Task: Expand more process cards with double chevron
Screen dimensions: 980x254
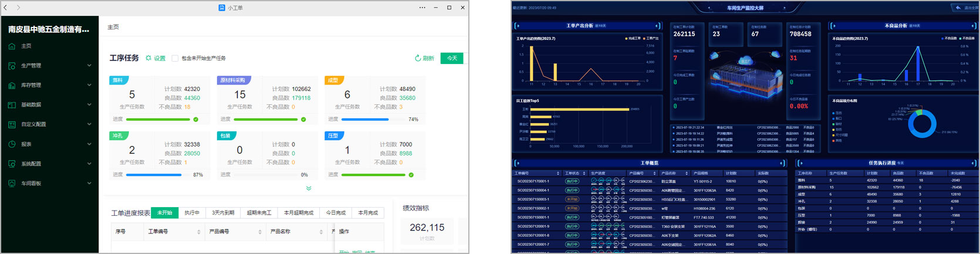Action: 309,188
